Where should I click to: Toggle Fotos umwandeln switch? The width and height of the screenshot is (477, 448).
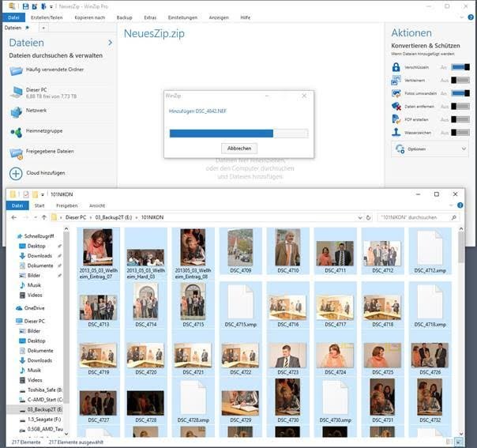(x=460, y=93)
